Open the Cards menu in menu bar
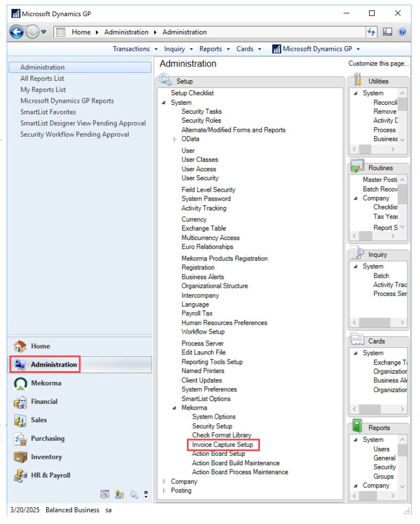This screenshot has height=524, width=420. 249,49
